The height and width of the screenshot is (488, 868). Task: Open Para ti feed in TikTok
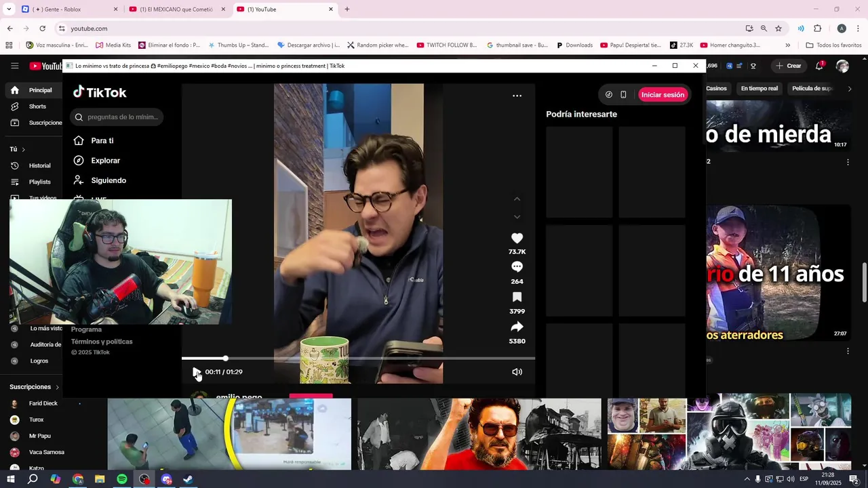click(x=102, y=140)
